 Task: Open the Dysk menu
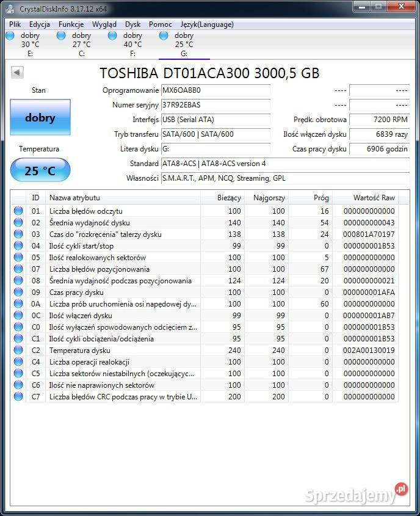coord(132,24)
